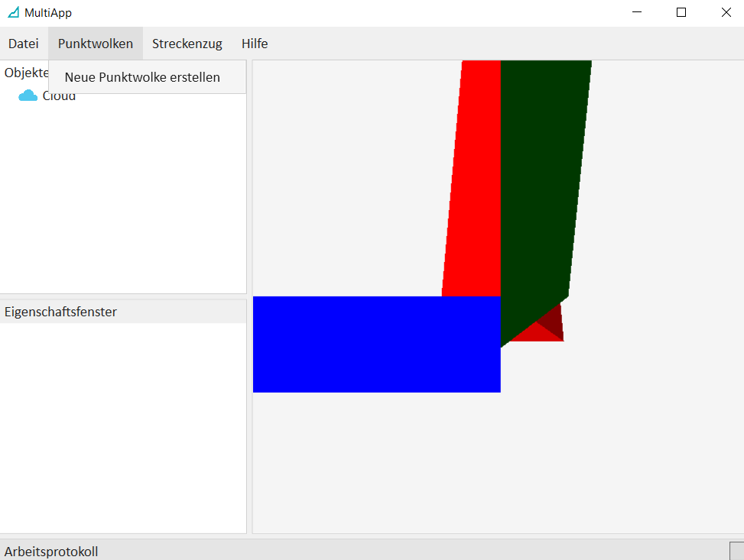
Task: Click empty space below Cloud in the object tree
Action: click(x=122, y=199)
